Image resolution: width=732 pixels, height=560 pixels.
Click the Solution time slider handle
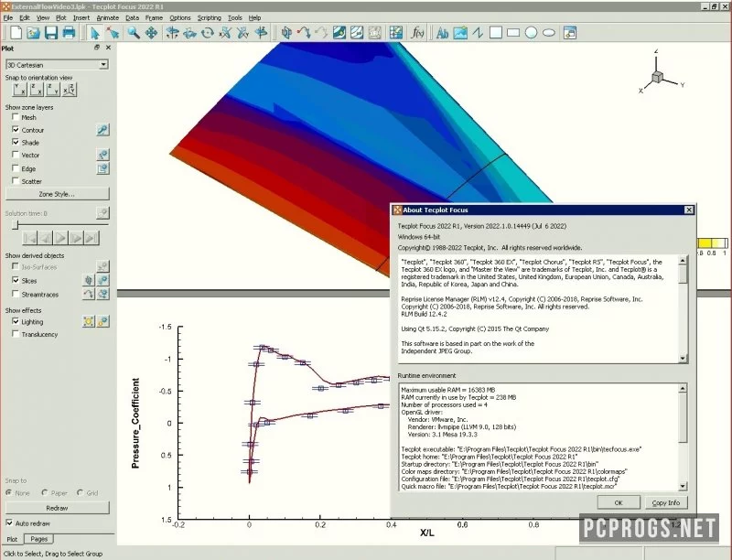tap(16, 225)
